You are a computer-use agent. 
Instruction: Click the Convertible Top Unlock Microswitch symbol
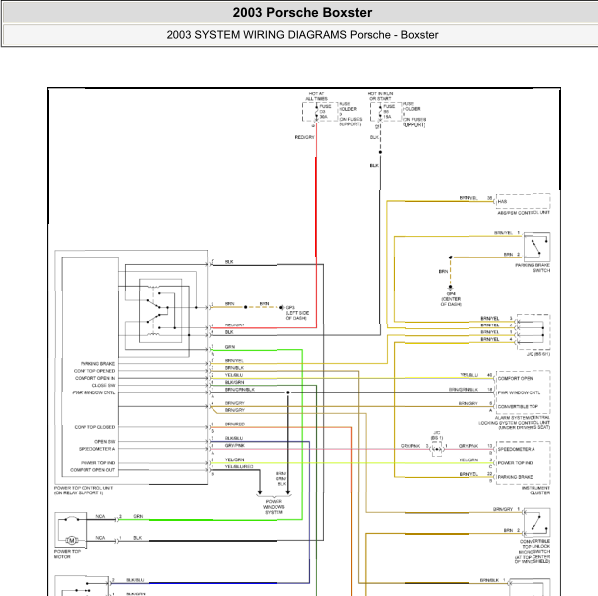coord(537,522)
